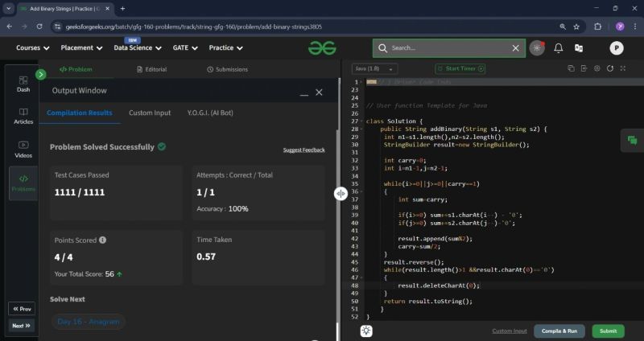Screen dimensions: 644x341
Task: Open Articles in the left sidebar
Action: click(x=23, y=116)
